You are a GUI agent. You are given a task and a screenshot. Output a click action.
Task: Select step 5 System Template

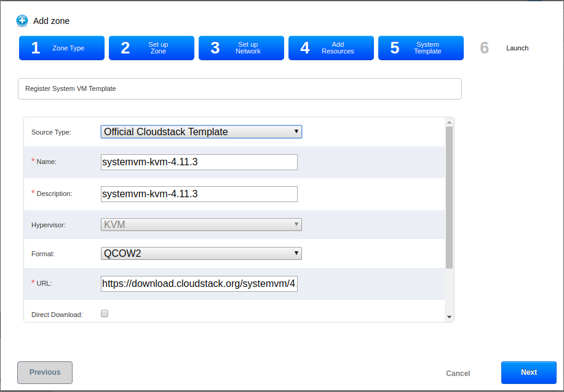(421, 48)
